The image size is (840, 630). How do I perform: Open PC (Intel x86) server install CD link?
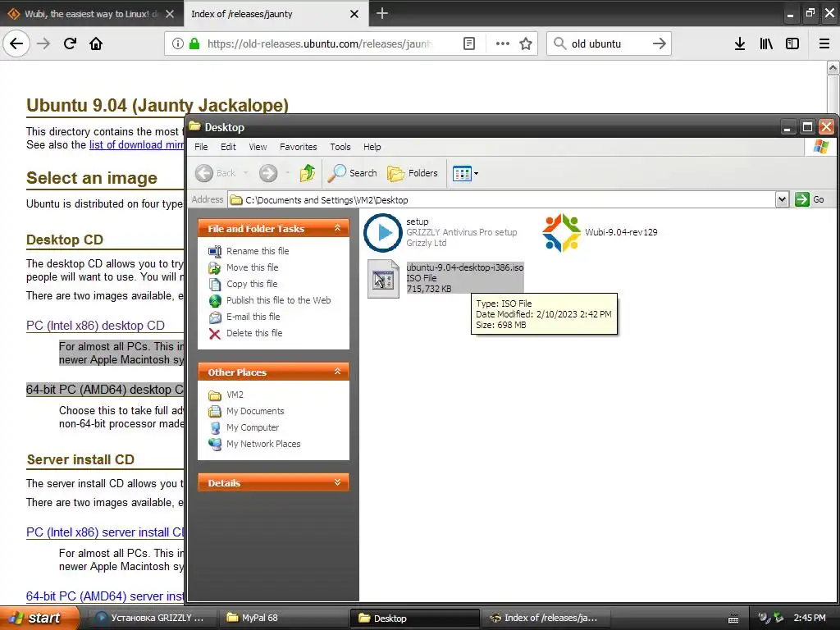(105, 532)
